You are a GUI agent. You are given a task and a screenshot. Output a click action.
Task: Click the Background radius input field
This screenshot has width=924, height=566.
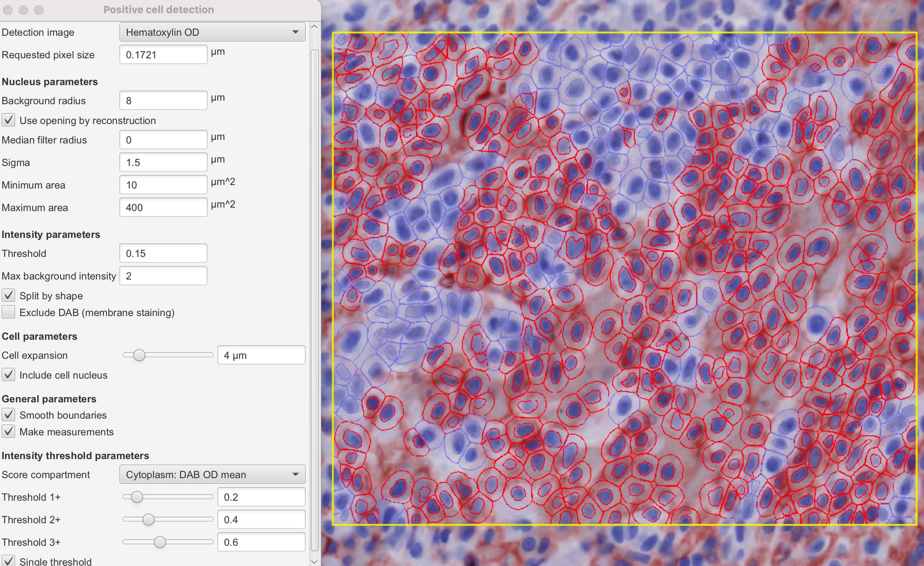point(163,100)
